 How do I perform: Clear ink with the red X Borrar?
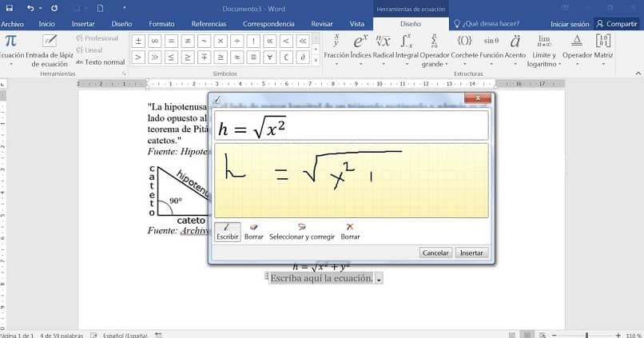coord(350,232)
